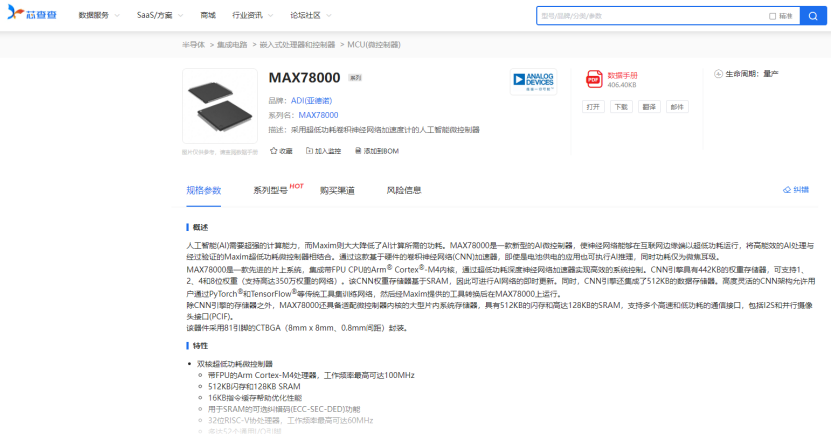Toggle the checkbox inside the search bar

[772, 16]
